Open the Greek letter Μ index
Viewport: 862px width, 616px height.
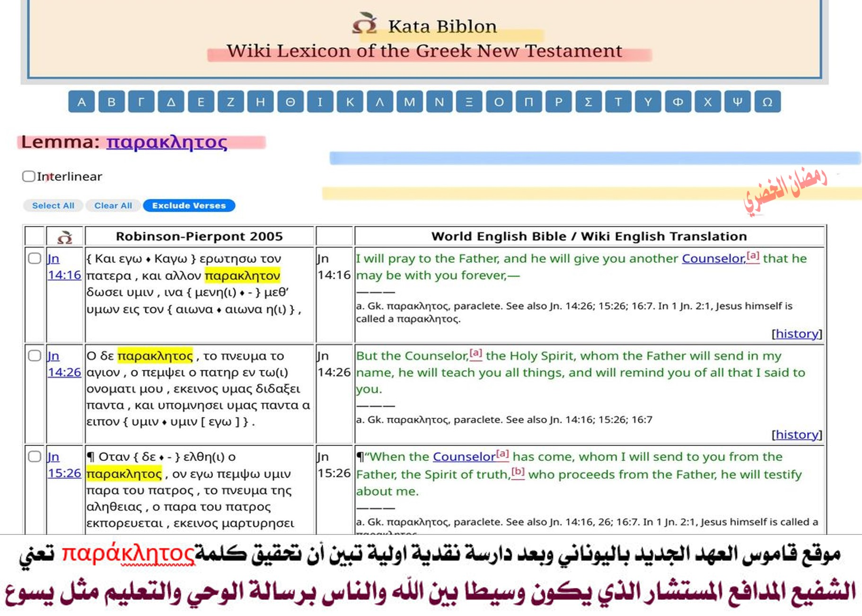(x=409, y=102)
